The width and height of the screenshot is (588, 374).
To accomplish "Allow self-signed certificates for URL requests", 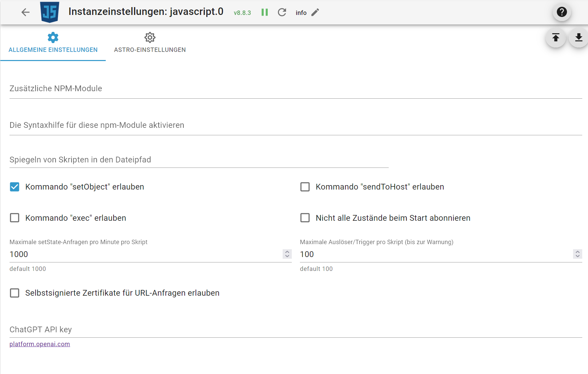I will 15,293.
